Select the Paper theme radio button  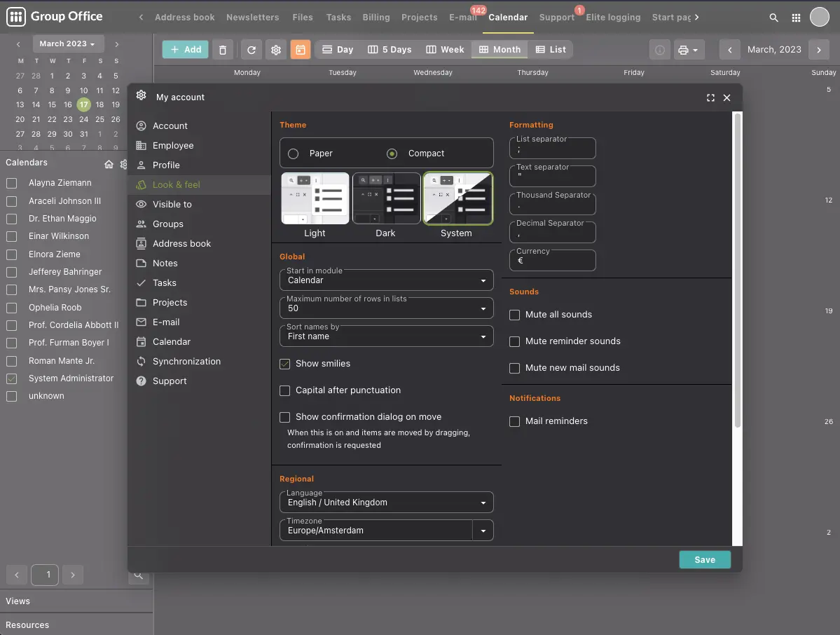tap(294, 153)
